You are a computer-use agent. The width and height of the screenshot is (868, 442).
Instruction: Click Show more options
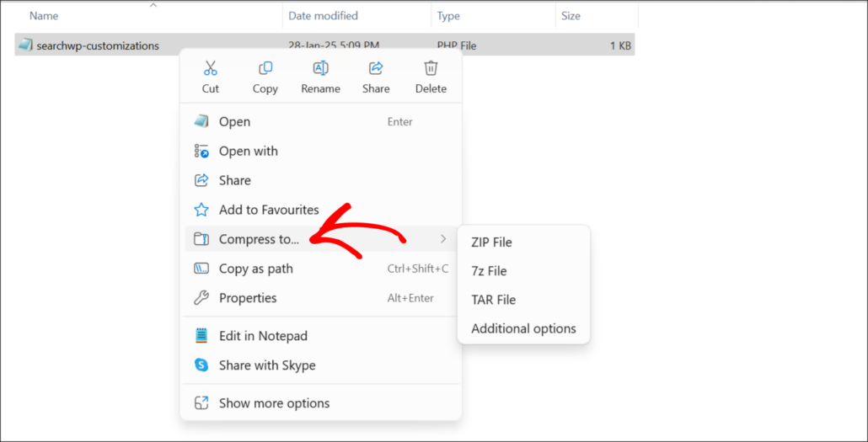click(320, 402)
